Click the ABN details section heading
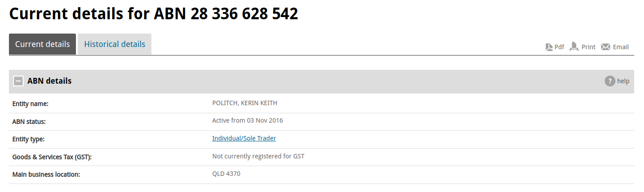This screenshot has width=644, height=192. tap(50, 81)
